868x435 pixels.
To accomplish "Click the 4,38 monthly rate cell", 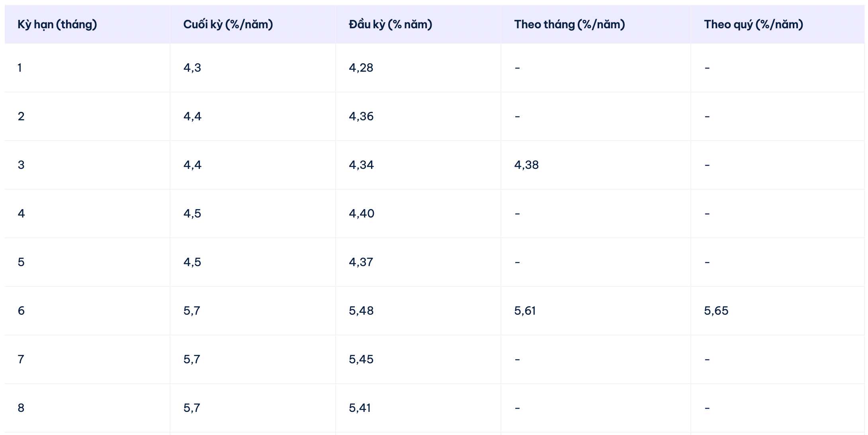I will pyautogui.click(x=526, y=165).
